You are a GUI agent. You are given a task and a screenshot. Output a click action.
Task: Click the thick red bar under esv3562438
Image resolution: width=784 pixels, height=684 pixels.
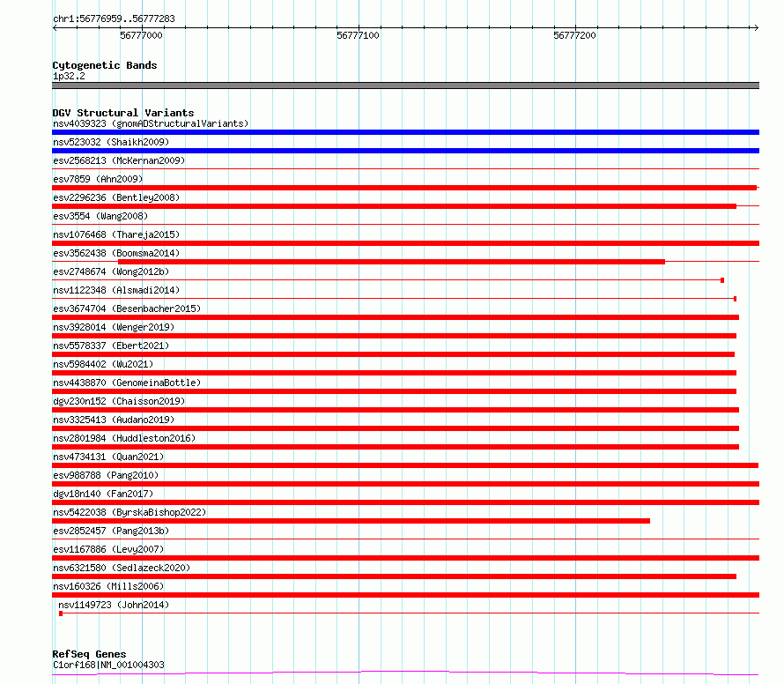[391, 262]
